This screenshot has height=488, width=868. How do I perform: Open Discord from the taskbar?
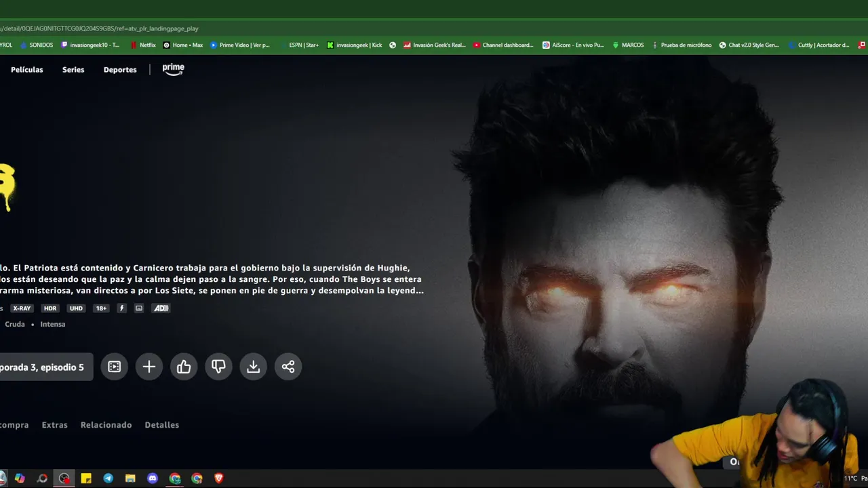(153, 479)
